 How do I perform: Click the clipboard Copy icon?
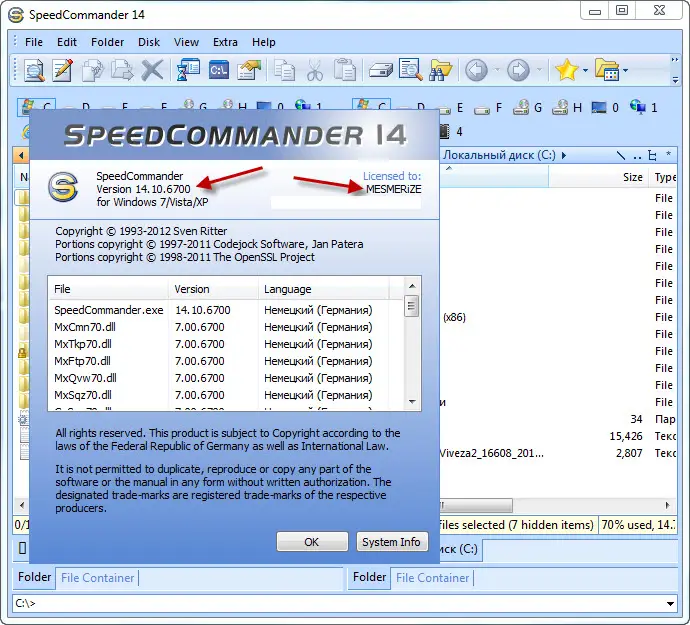click(284, 70)
